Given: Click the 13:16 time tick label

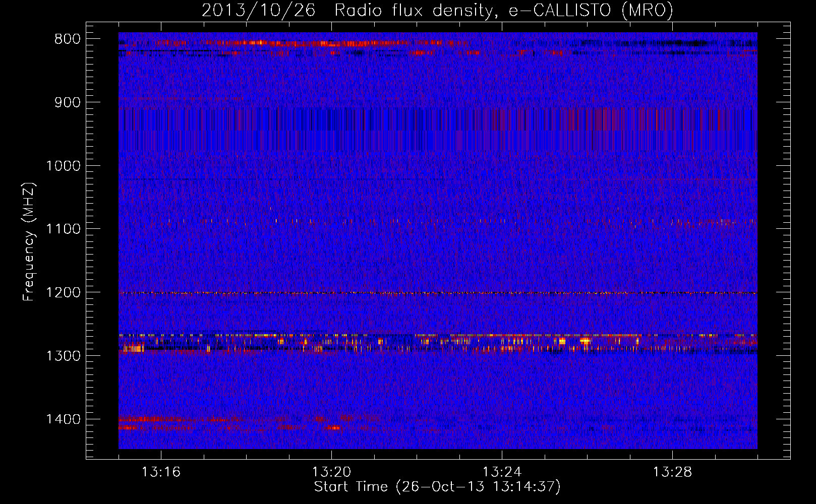Looking at the screenshot, I should [161, 472].
